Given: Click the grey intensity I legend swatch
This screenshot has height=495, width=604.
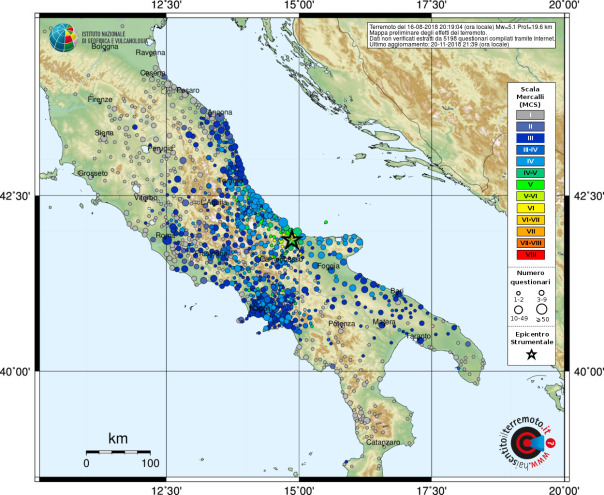Looking at the screenshot, I should pyautogui.click(x=529, y=115).
